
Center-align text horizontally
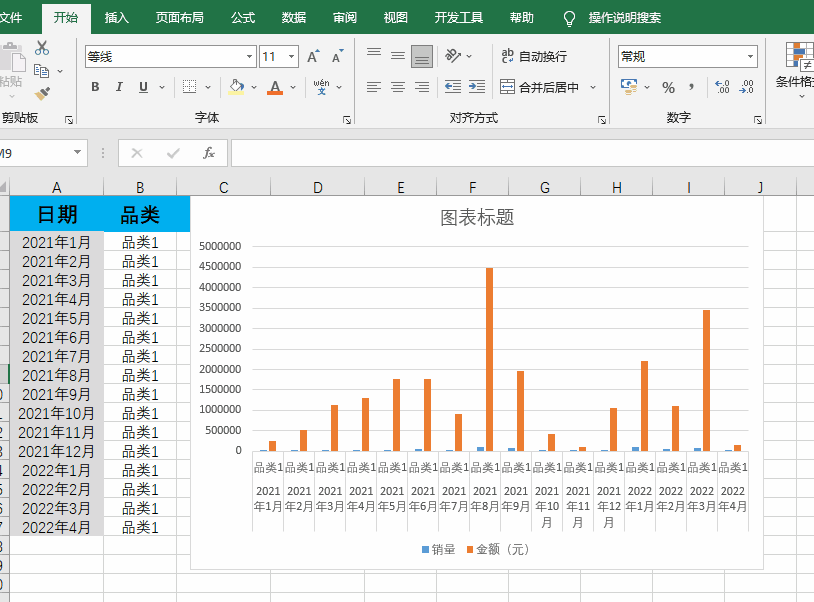coord(398,87)
